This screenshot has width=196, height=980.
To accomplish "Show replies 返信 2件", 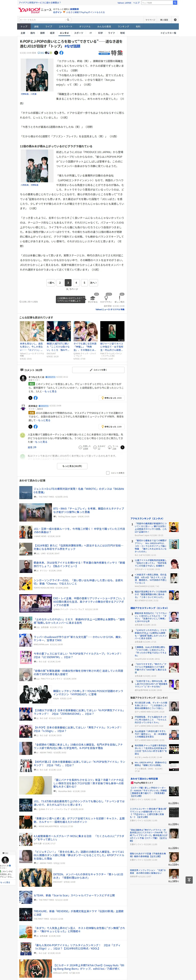I will click(x=32, y=447).
